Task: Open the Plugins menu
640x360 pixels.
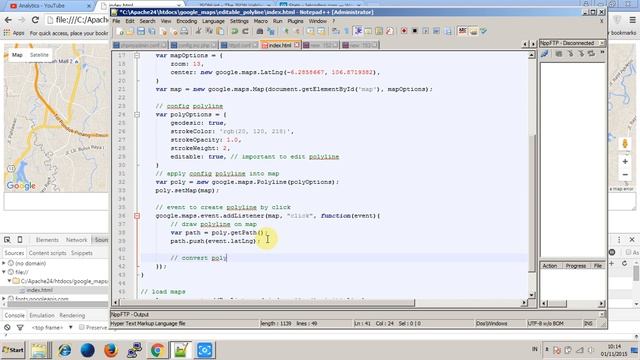Action: pos(295,21)
